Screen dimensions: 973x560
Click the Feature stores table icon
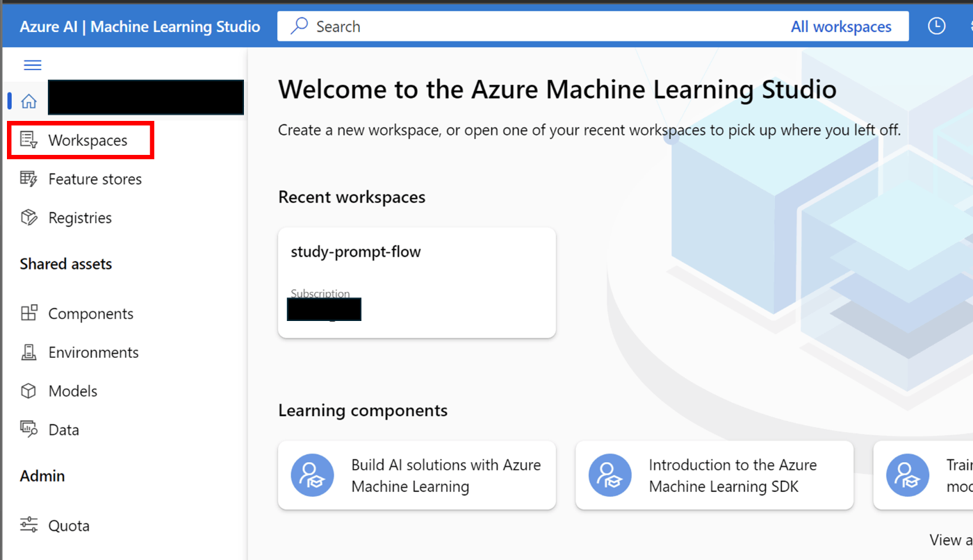pos(28,179)
